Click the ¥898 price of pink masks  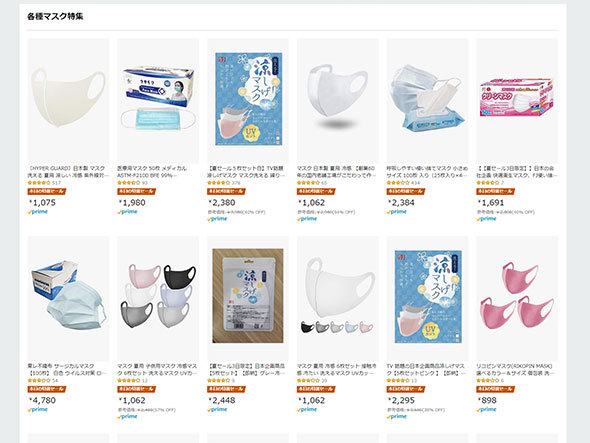[487, 400]
